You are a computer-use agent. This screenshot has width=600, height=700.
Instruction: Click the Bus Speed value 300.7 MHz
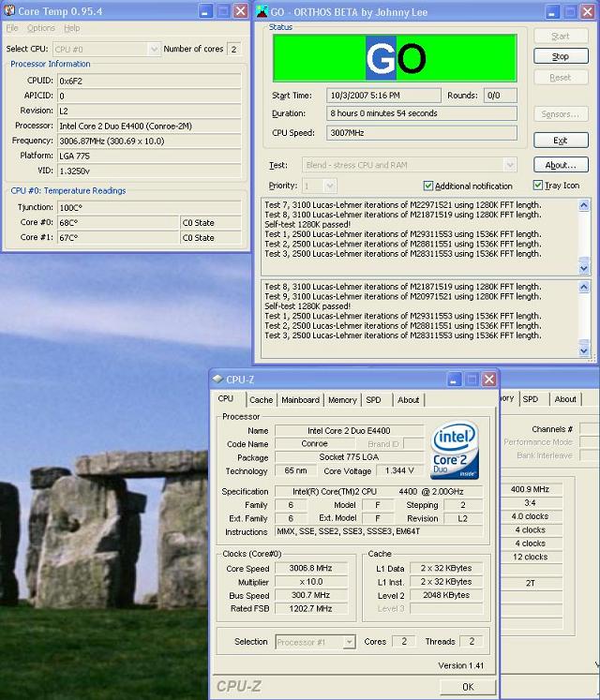click(310, 595)
